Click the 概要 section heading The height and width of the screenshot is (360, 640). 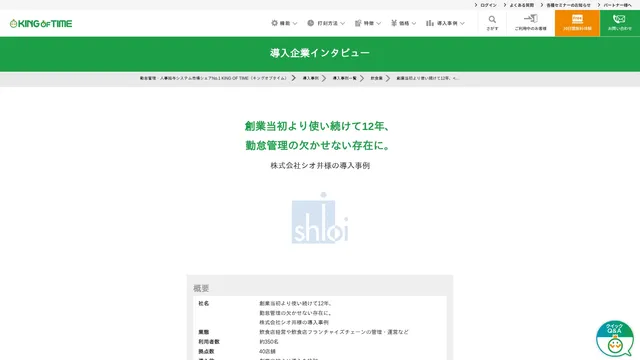pyautogui.click(x=201, y=288)
